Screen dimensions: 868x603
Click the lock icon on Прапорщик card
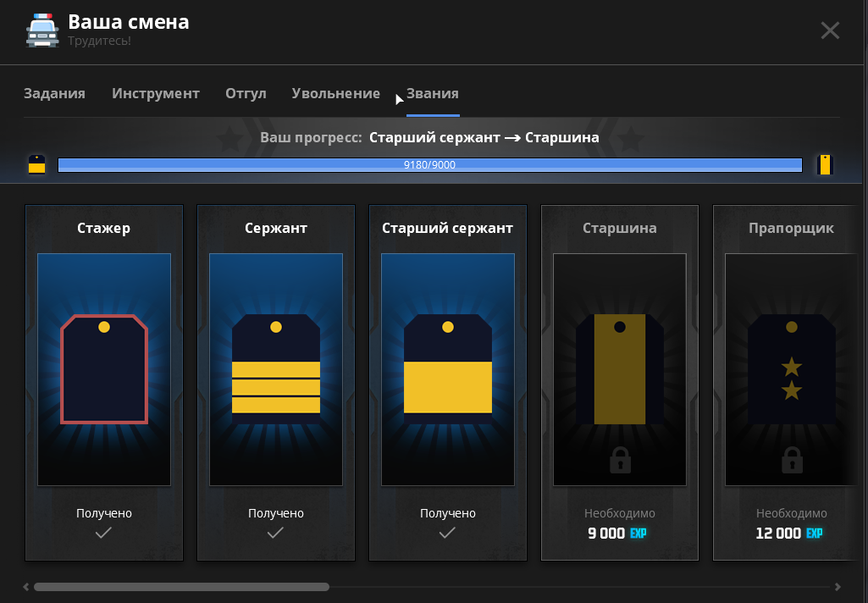pyautogui.click(x=792, y=459)
